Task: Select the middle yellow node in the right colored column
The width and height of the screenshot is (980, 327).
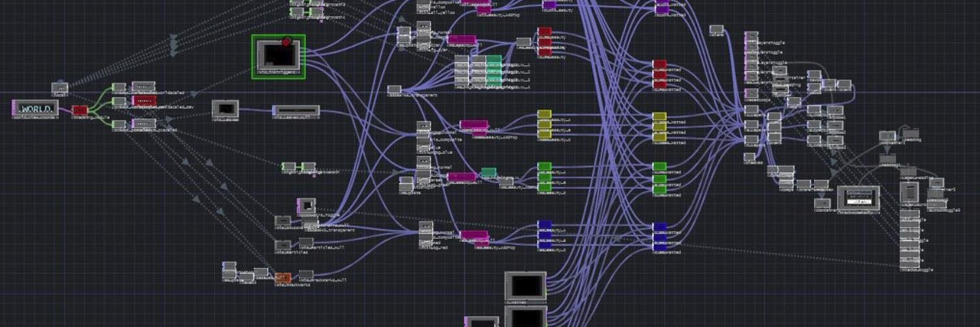Action: [660, 127]
